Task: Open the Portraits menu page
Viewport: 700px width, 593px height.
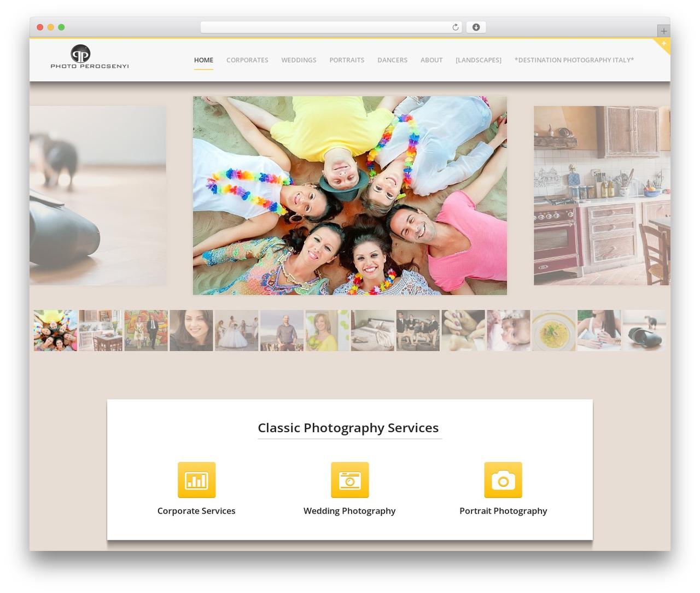Action: coord(347,60)
